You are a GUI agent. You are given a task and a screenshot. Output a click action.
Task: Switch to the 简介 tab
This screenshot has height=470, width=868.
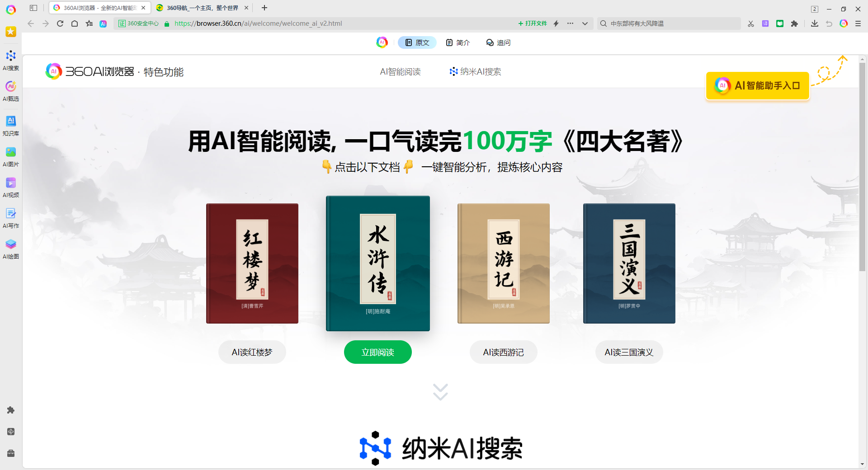tap(458, 42)
